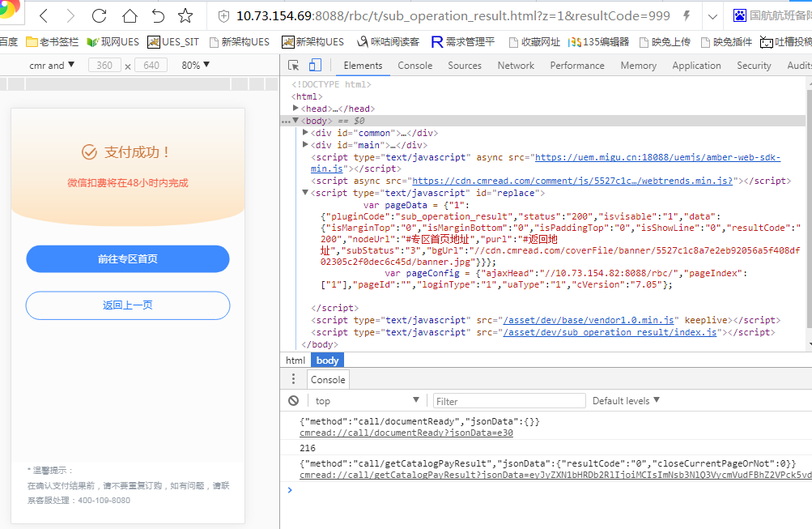Open the 映兔上传 bookmark
The width and height of the screenshot is (812, 529).
pos(665,42)
